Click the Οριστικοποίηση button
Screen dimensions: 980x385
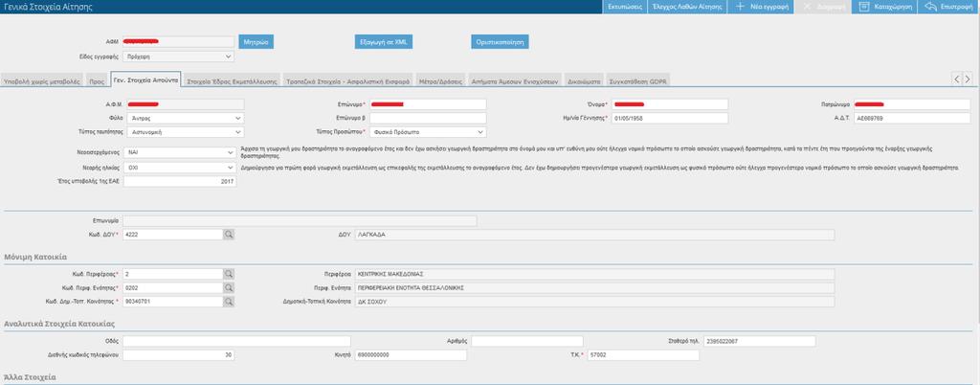(500, 42)
